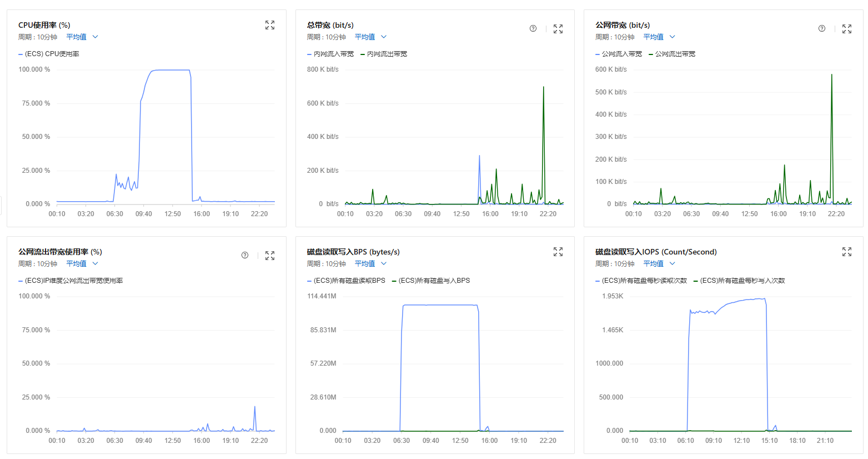Screen dimensions: 868x459
Task: Open 平均值 dropdown in 磁盘读取写入BPS chart
Action: [370, 263]
